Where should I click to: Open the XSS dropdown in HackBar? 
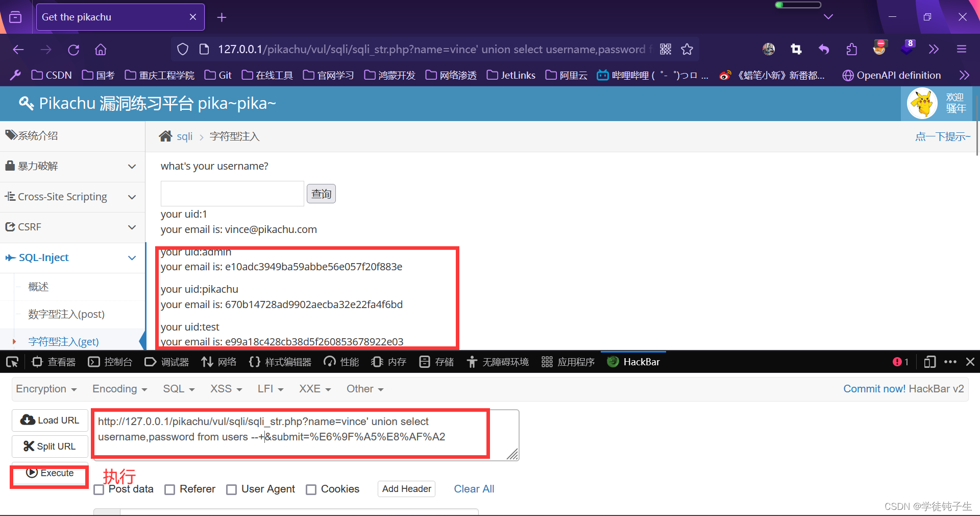[226, 389]
